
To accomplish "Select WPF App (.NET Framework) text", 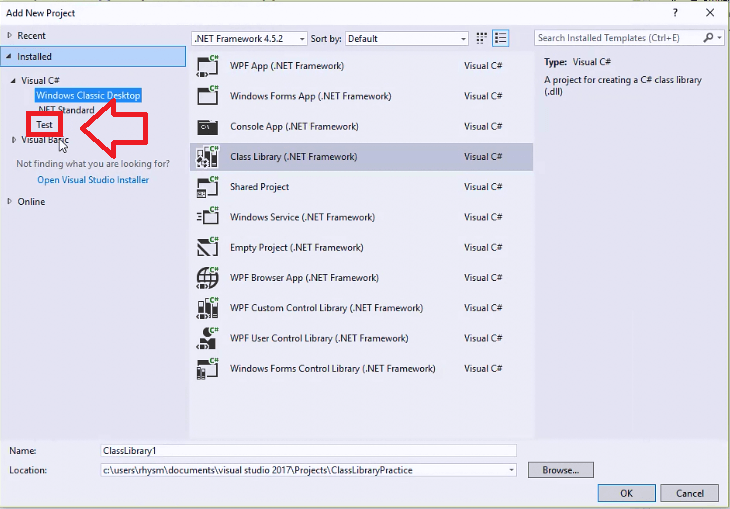I will coord(287,66).
